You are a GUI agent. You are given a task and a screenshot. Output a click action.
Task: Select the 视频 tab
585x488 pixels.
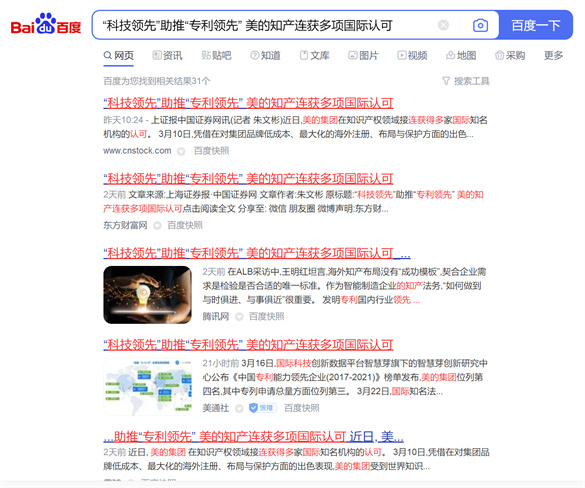[x=412, y=56]
